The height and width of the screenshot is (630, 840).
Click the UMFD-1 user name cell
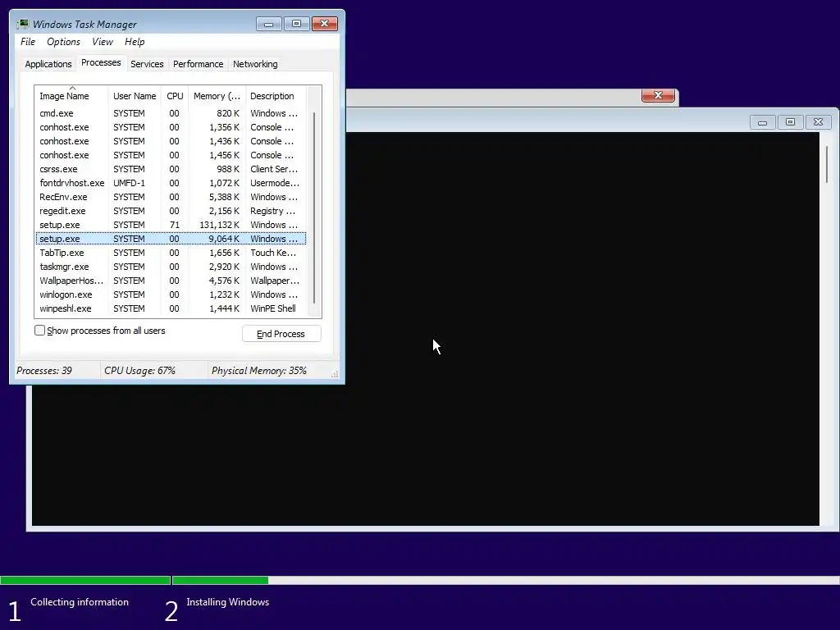[x=129, y=183]
